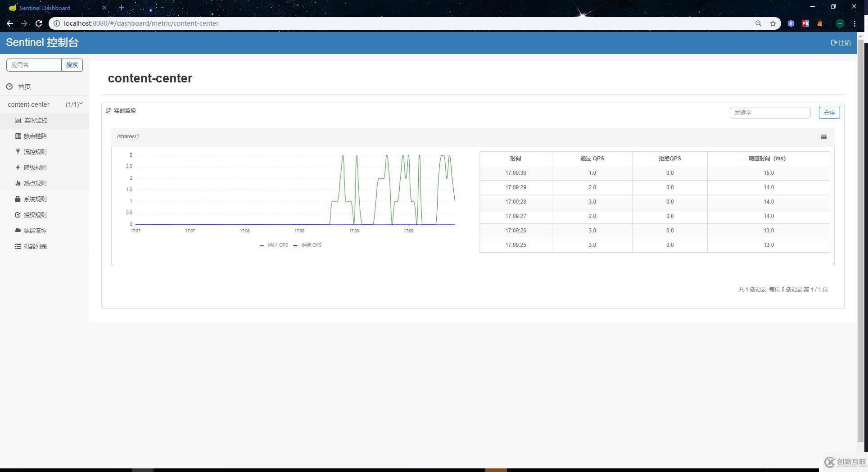The width and height of the screenshot is (868, 472).
Task: Click the pagination summary text
Action: click(x=783, y=290)
